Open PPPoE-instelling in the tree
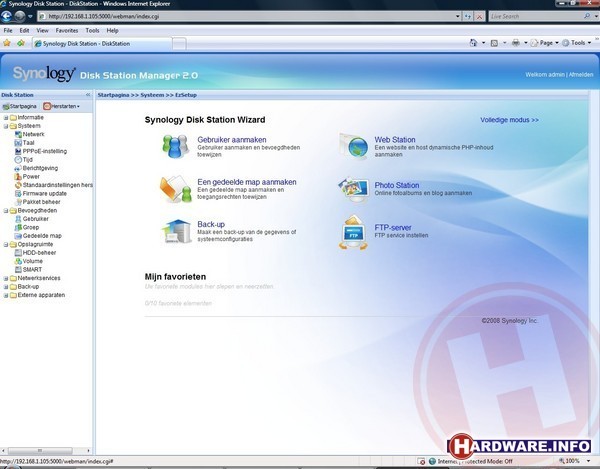The height and width of the screenshot is (469, 600). [44, 151]
